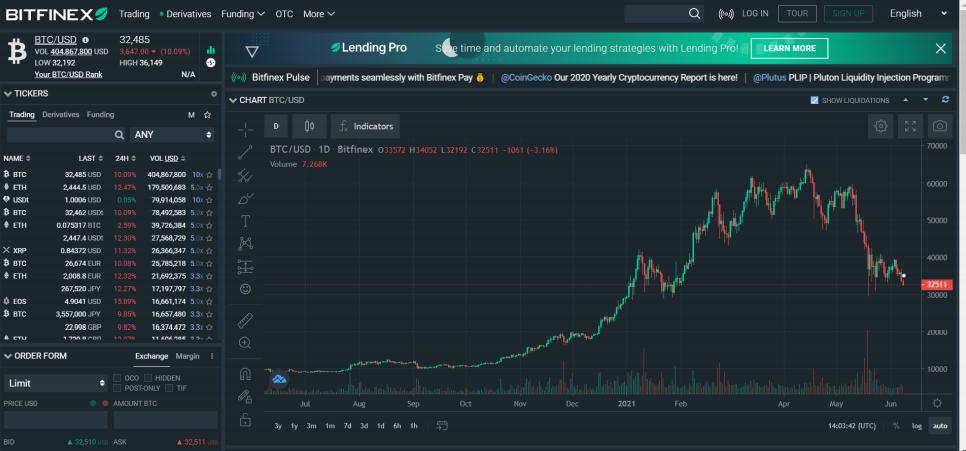Open the go-to-date calendar icon
The image size is (966, 451).
[441, 426]
